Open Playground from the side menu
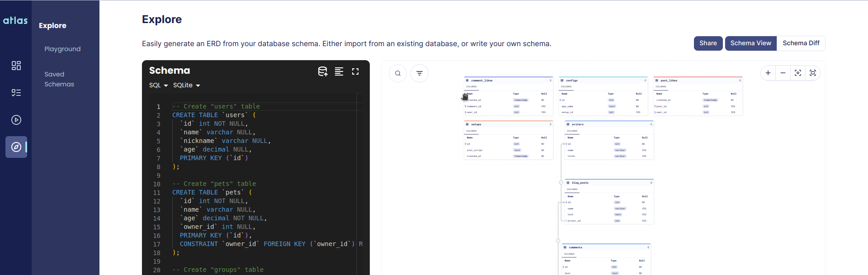Screen dimensions: 868x275 [62, 49]
